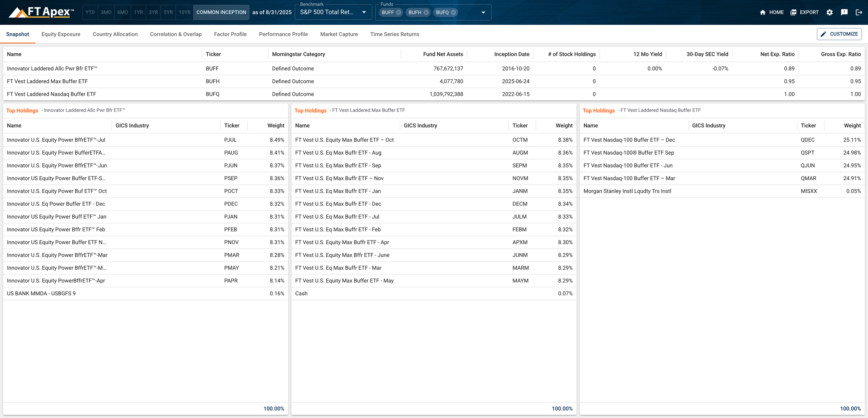
Task: Expand the Funds selector dropdown arrow
Action: [483, 13]
